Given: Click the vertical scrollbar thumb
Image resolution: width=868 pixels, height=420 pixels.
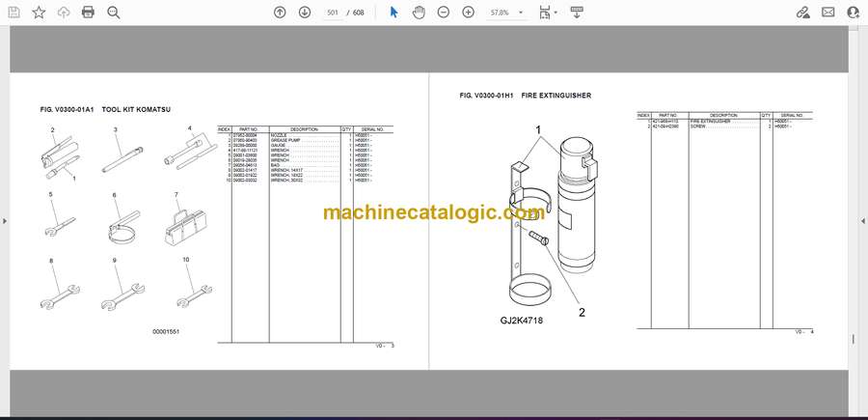Looking at the screenshot, I should point(854,341).
